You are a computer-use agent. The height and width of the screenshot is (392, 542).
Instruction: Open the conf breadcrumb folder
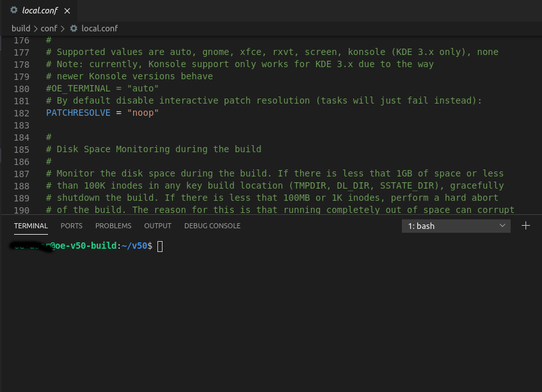(x=49, y=28)
